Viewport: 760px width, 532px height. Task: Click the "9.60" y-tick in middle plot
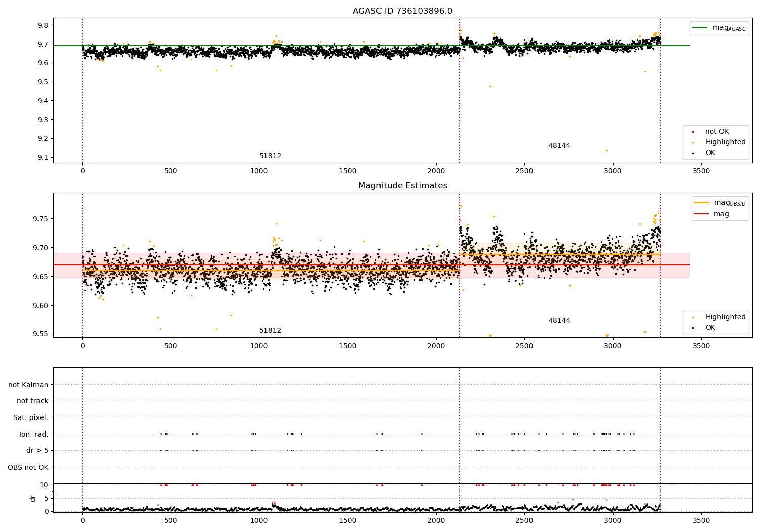pyautogui.click(x=41, y=306)
